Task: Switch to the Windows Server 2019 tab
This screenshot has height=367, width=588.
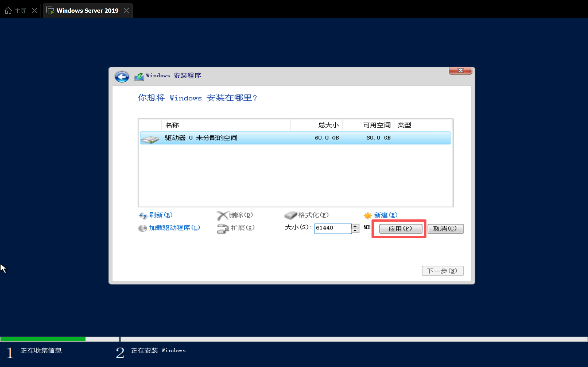Action: (88, 11)
